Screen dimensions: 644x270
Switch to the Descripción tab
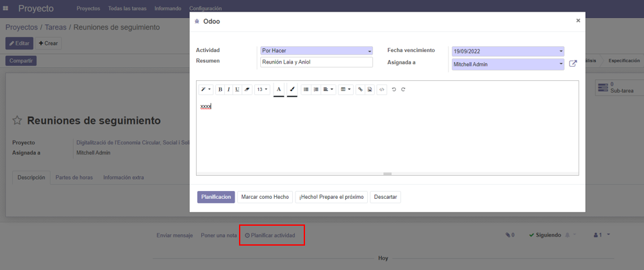point(31,178)
